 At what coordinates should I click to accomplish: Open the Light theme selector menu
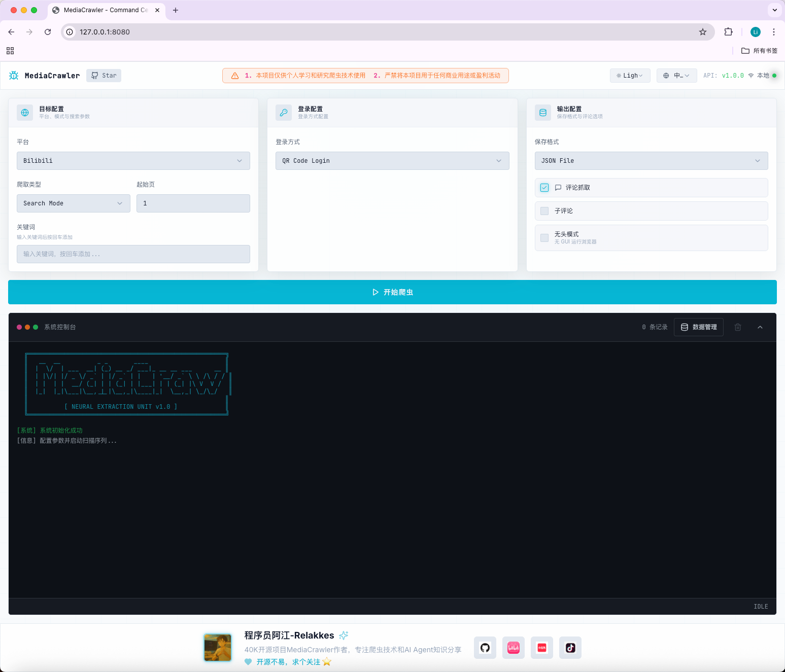tap(630, 76)
